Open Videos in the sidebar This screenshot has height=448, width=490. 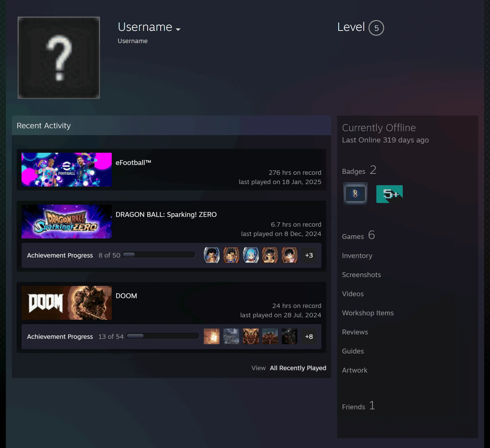(353, 294)
